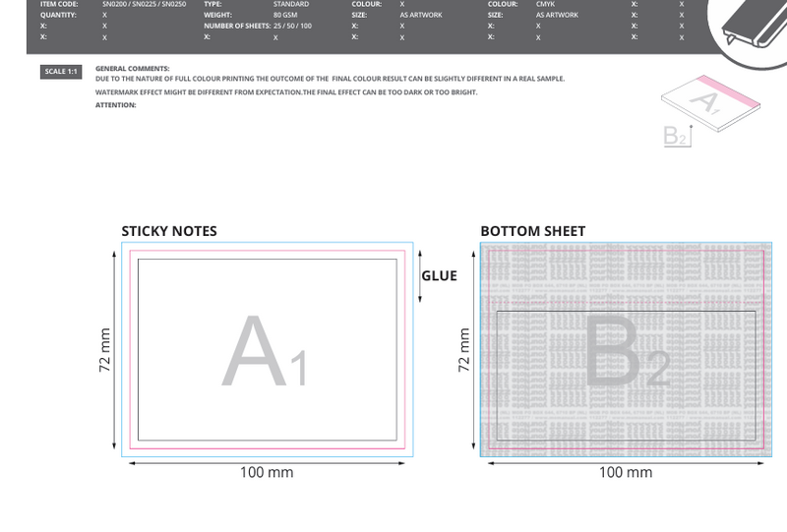
Task: Click the 100 mm width label under bottom sheet
Action: pyautogui.click(x=626, y=473)
